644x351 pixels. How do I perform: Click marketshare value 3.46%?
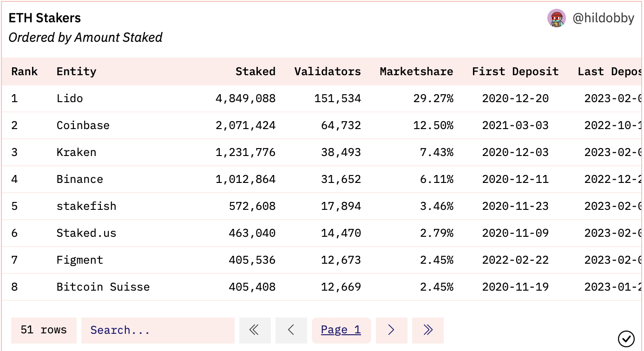(437, 206)
